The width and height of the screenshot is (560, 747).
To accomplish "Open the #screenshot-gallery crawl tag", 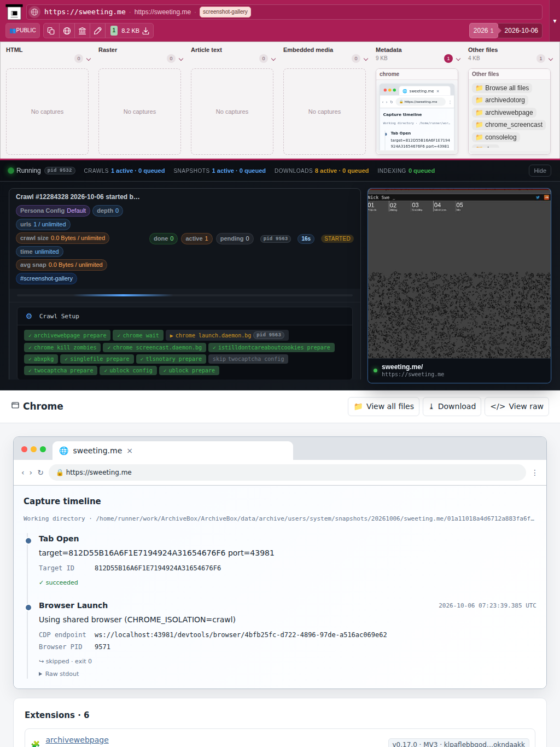I will tap(46, 278).
